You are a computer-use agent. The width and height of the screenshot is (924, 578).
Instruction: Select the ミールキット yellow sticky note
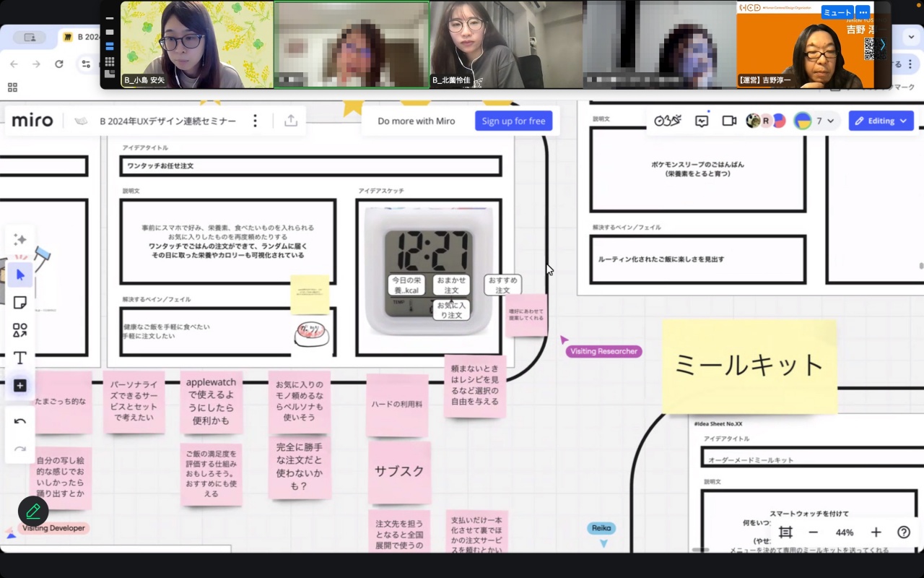[749, 366]
